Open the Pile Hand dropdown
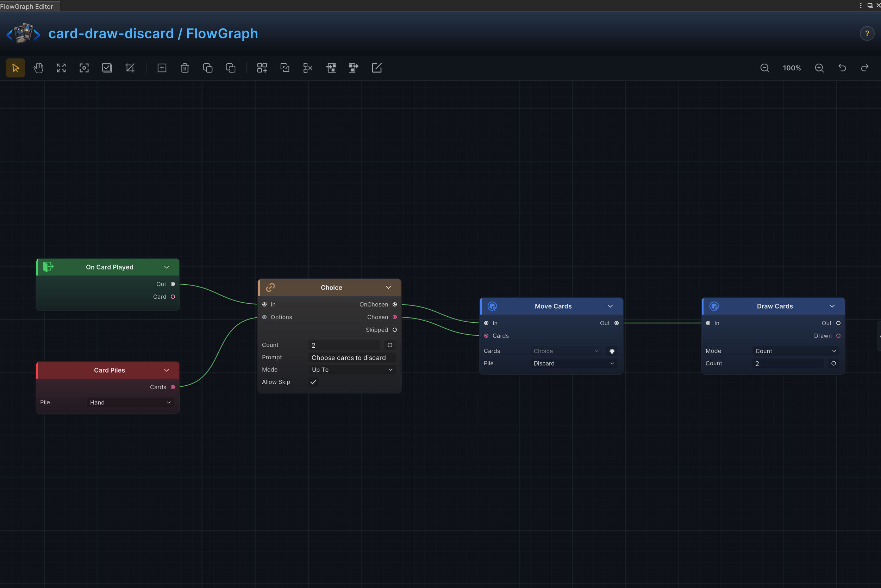 click(131, 402)
